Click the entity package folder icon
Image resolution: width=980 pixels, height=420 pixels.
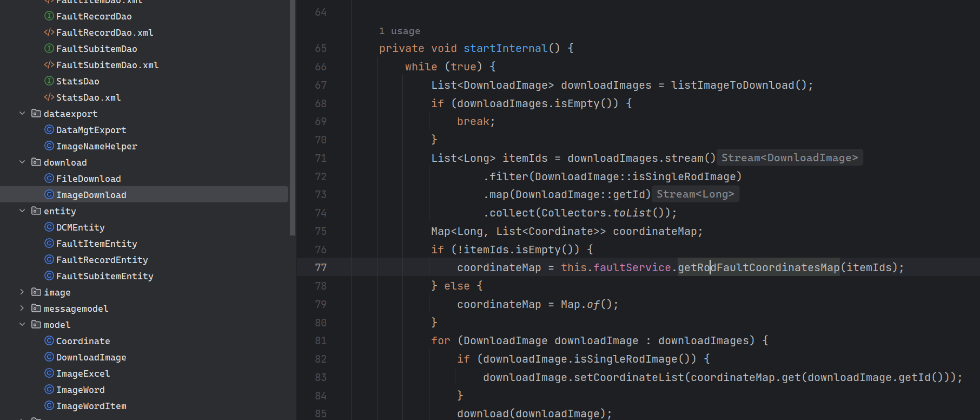coord(36,211)
